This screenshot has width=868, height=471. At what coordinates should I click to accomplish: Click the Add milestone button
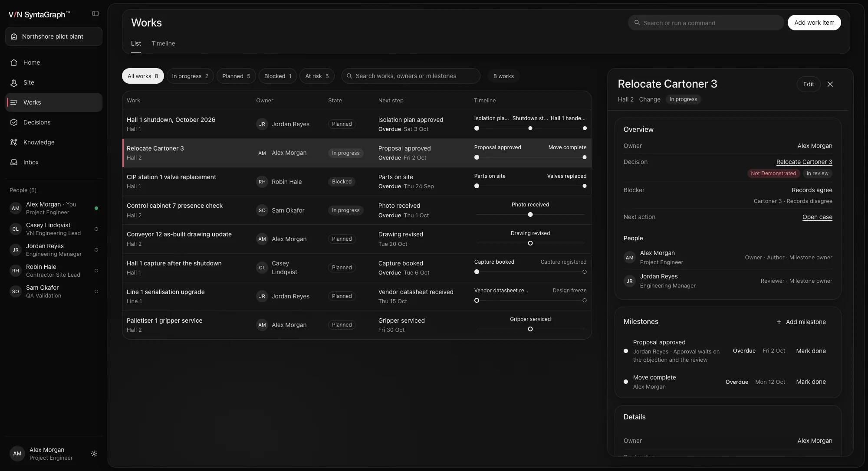point(801,322)
